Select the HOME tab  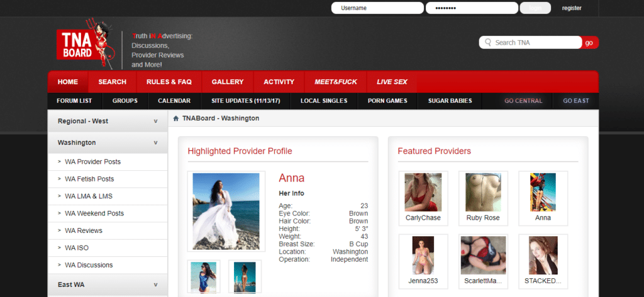tap(68, 82)
